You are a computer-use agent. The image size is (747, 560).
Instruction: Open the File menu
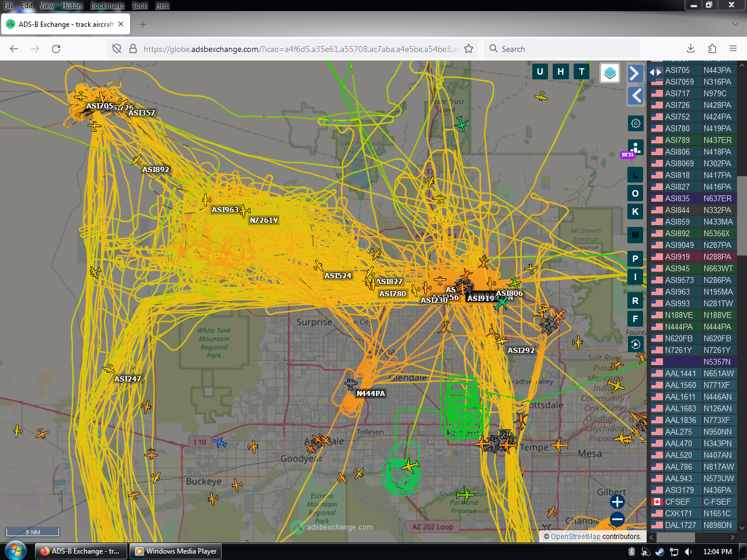tap(9, 6)
